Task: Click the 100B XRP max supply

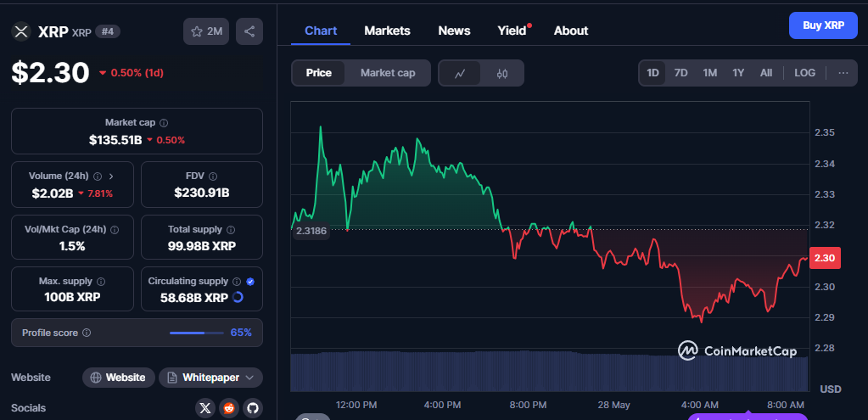Action: click(72, 297)
